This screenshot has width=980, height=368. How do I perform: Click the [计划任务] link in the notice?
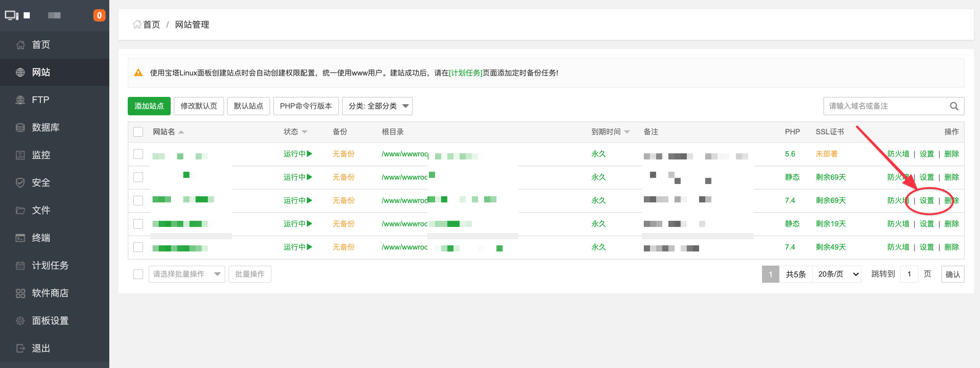point(466,73)
